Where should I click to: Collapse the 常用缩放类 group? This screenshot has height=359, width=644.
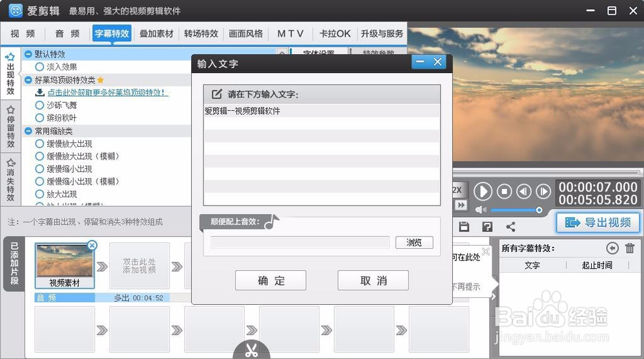point(28,131)
